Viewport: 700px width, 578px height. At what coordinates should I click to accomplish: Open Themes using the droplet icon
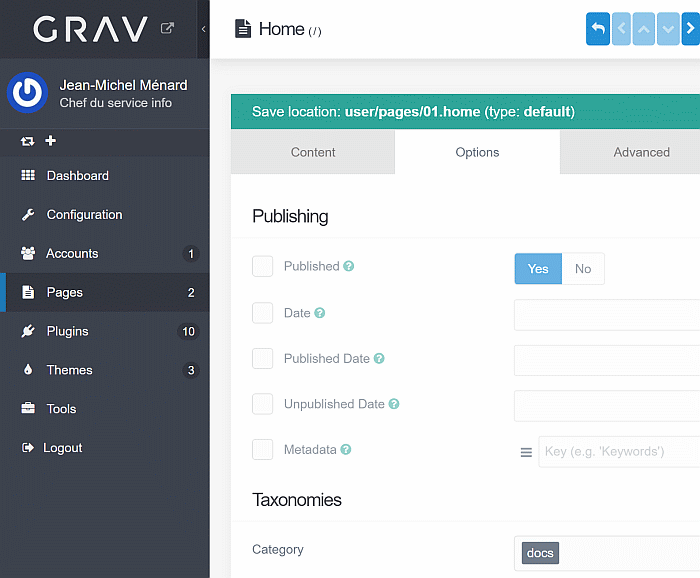28,370
